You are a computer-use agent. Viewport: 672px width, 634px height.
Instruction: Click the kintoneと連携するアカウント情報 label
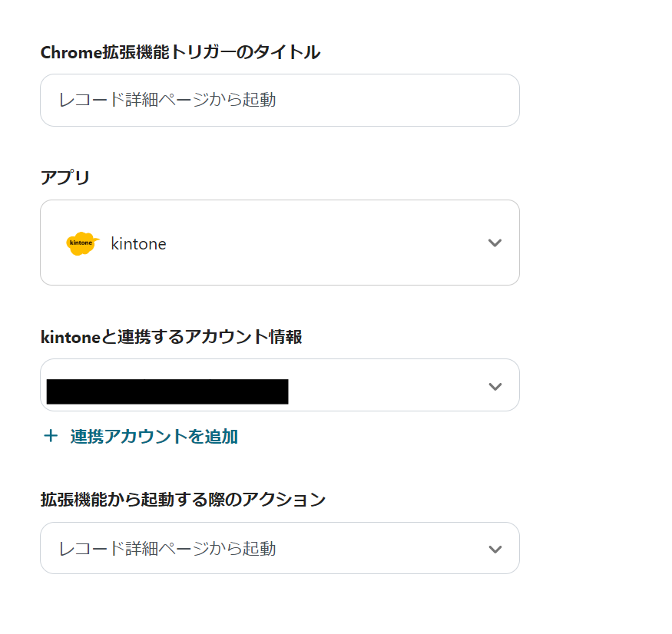click(x=170, y=337)
